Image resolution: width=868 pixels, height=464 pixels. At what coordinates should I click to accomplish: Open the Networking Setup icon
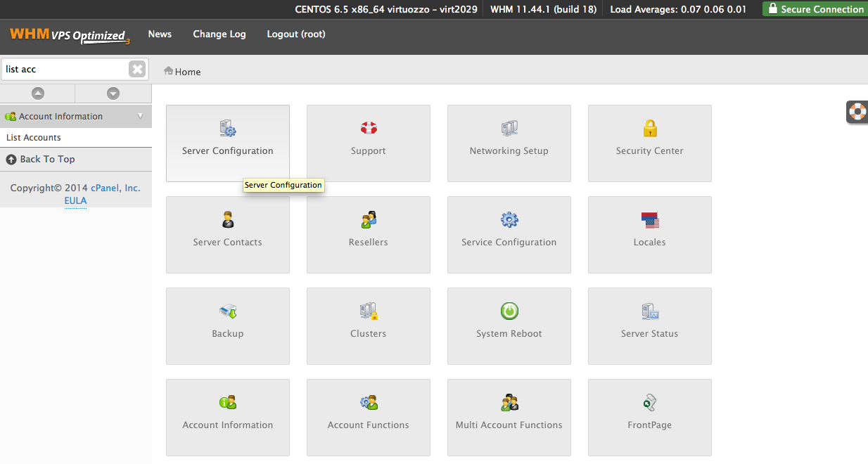(x=509, y=128)
